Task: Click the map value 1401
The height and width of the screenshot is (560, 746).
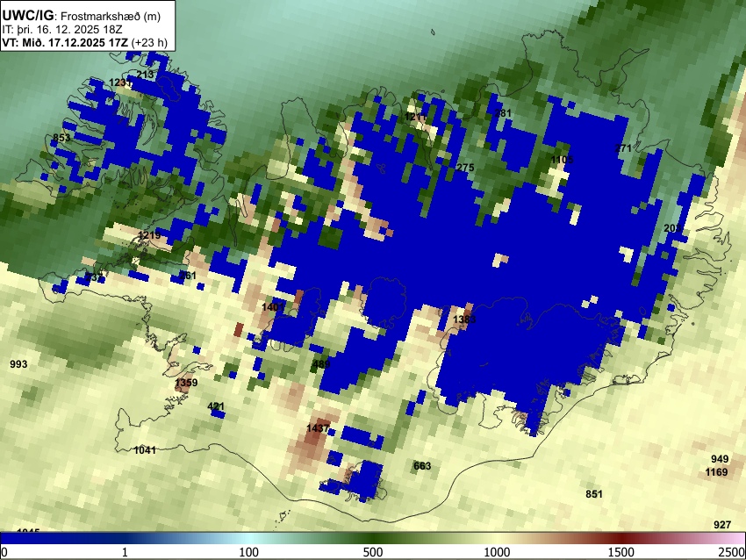Action: point(273,307)
